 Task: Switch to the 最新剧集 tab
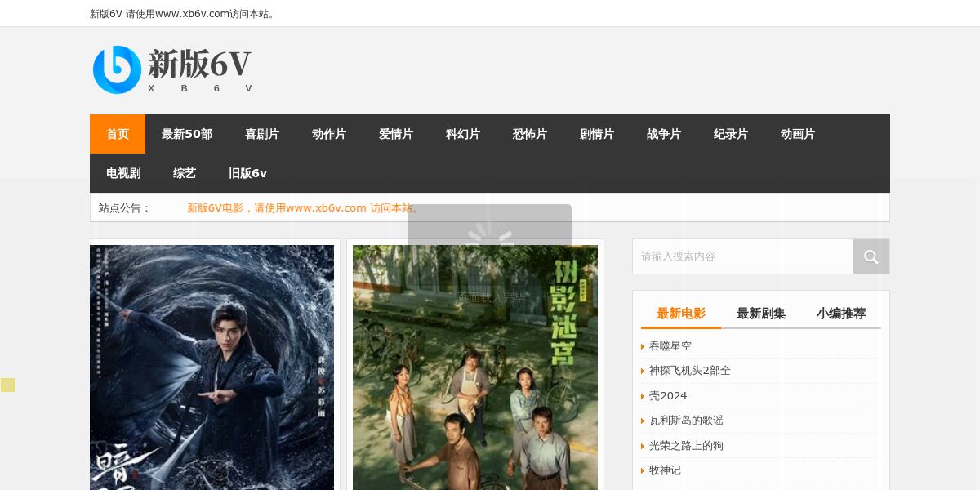click(761, 314)
